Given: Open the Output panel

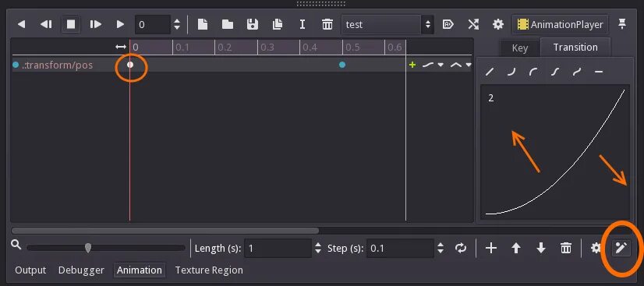Looking at the screenshot, I should click(x=30, y=270).
